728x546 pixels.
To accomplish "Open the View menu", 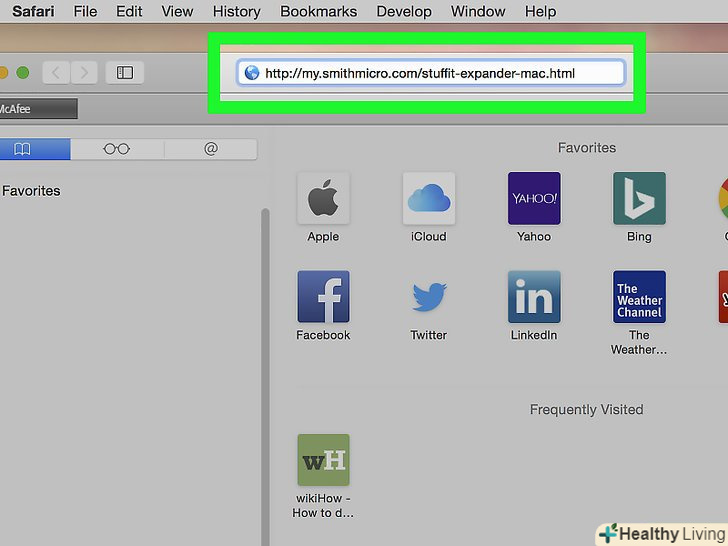I will pyautogui.click(x=177, y=11).
